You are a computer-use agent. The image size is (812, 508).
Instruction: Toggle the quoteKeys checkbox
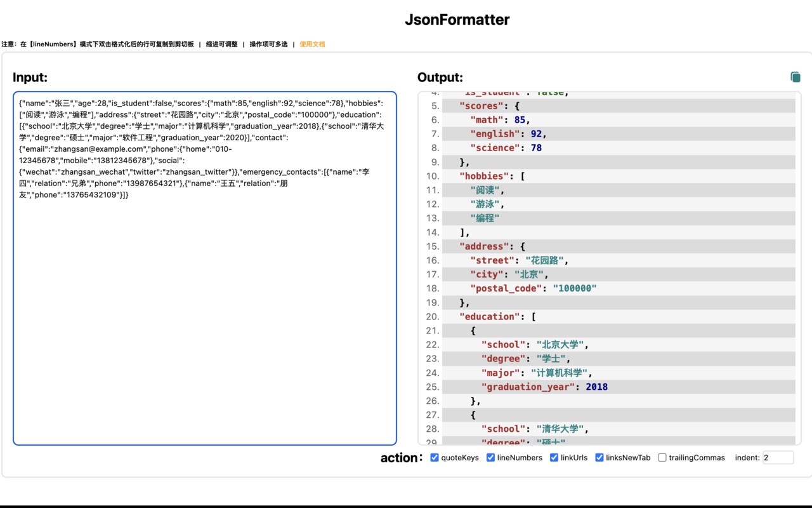tap(435, 457)
